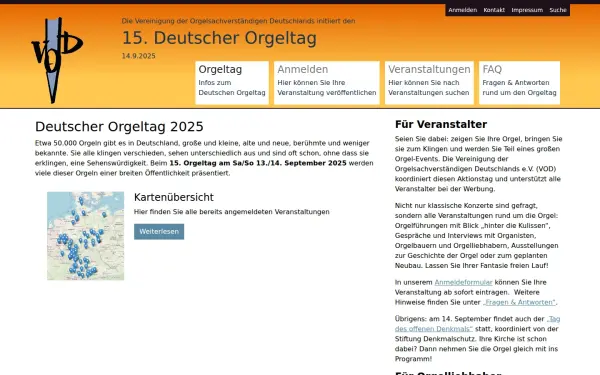Screen dimensions: 600x375
Task: Click the VOD logo in the header
Action: [x=57, y=60]
